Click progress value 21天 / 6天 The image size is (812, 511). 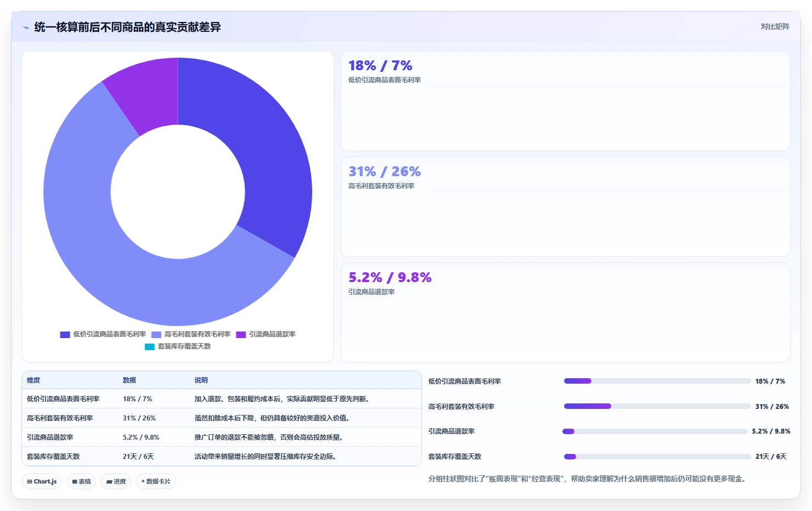(x=771, y=457)
